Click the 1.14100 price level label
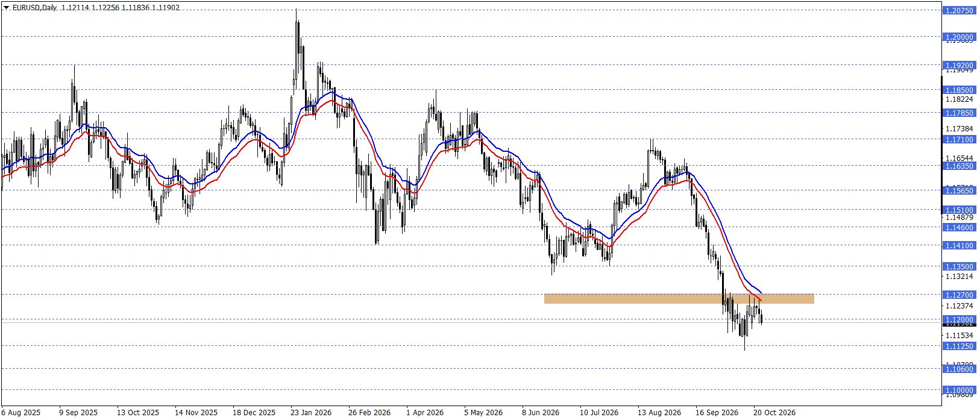The height and width of the screenshot is (420, 980). [x=959, y=245]
